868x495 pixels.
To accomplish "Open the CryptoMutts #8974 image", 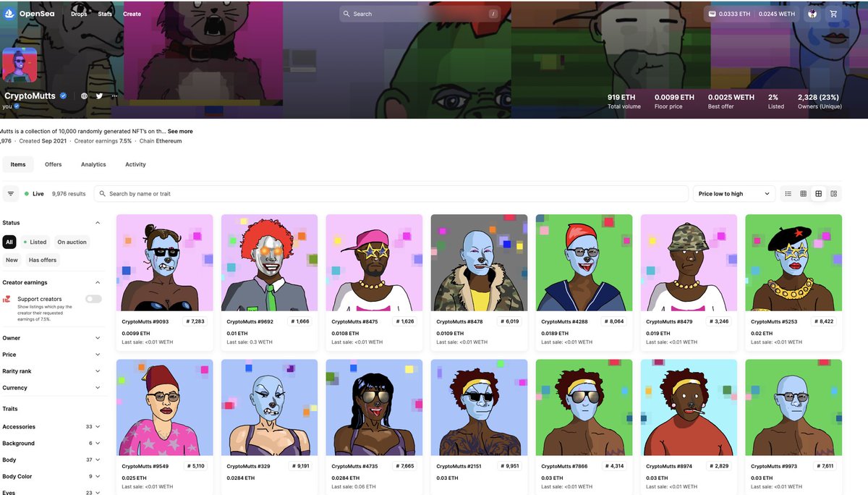I will [x=689, y=407].
